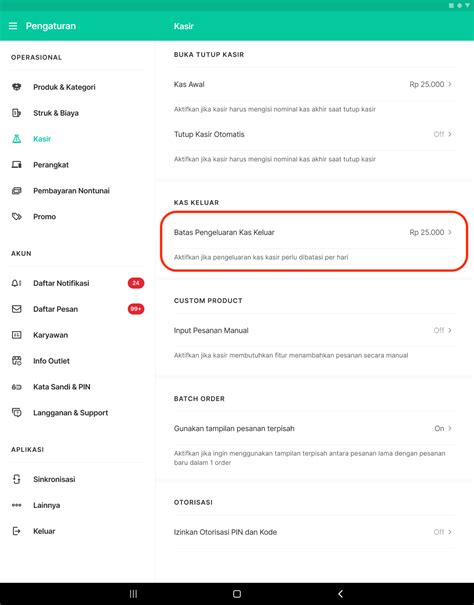Open the hamburger menu icon
Viewport: 474px width, 605px height.
(13, 26)
